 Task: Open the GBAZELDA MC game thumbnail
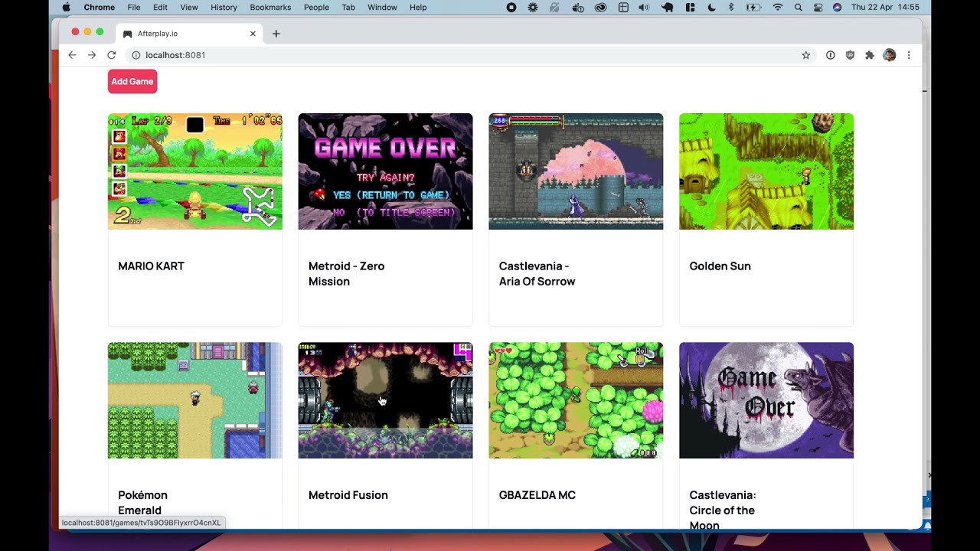[x=576, y=400]
